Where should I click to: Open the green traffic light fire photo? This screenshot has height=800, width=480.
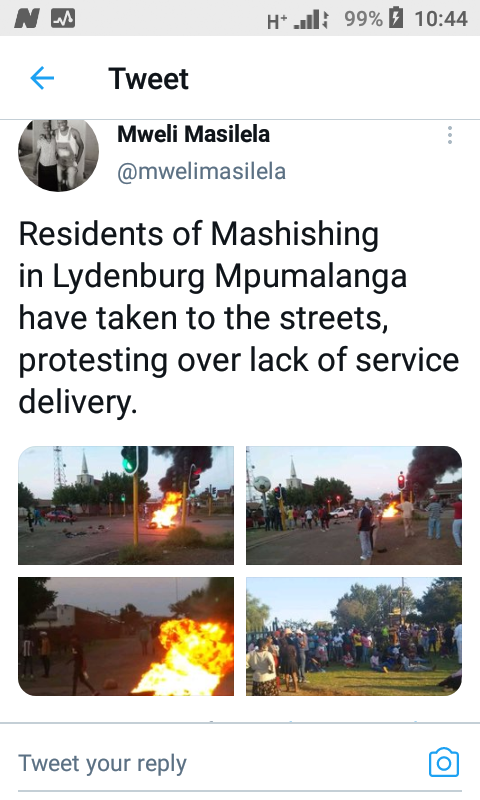[126, 505]
